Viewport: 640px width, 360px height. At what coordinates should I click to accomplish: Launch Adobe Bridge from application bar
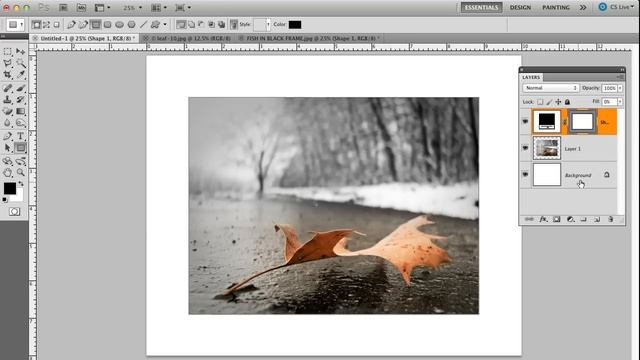(x=63, y=7)
